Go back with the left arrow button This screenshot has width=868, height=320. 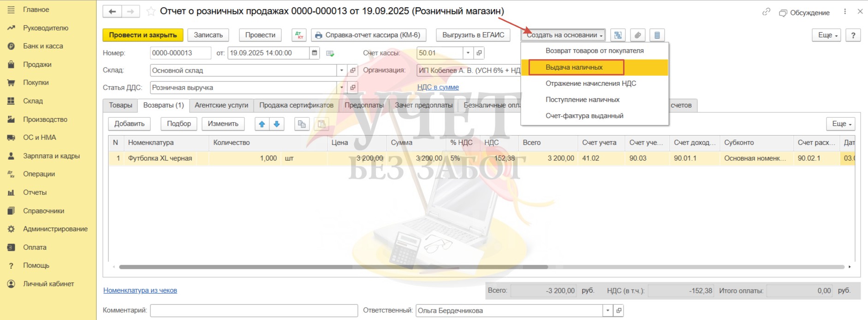coord(112,12)
